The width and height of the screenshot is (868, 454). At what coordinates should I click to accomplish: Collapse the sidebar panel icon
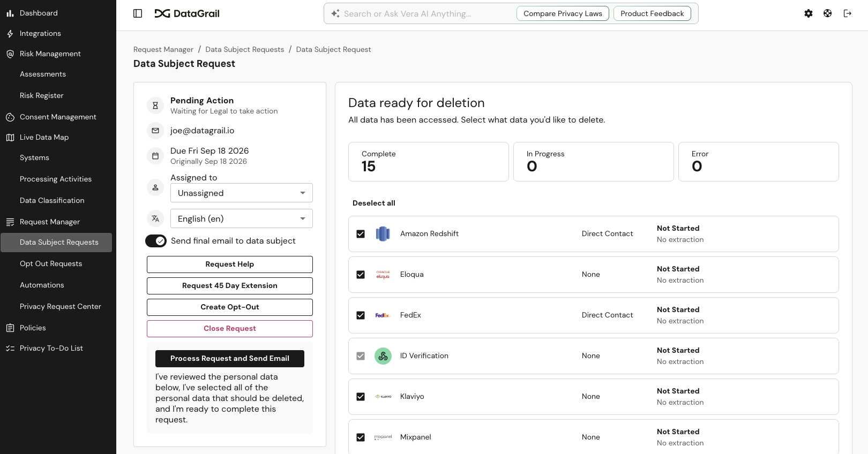pyautogui.click(x=138, y=13)
